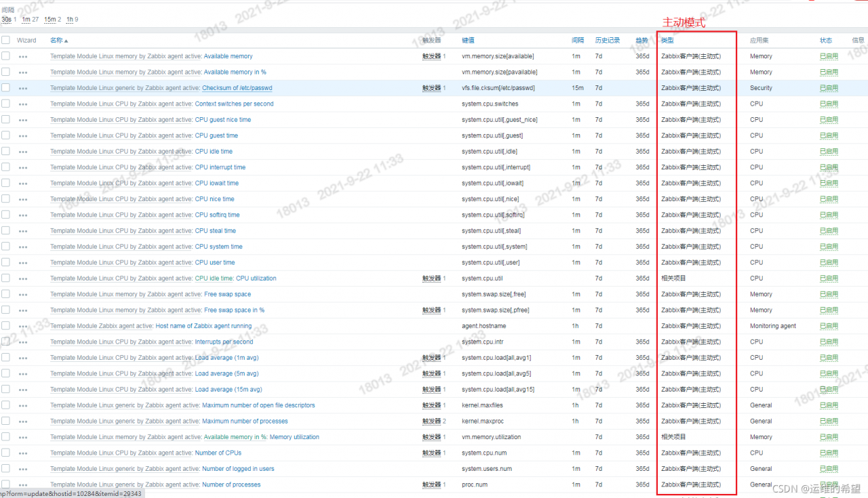
Task: Sort items by the 历史记录 column header
Action: point(607,41)
